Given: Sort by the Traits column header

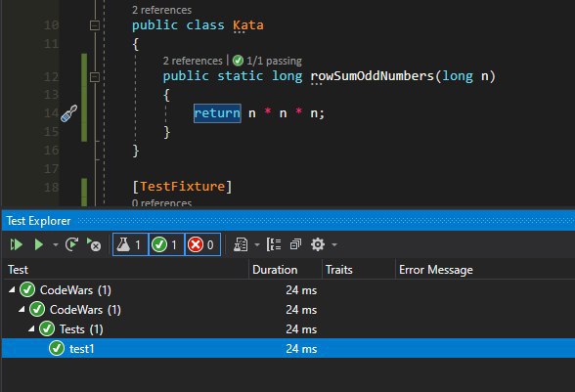Looking at the screenshot, I should 359,270.
